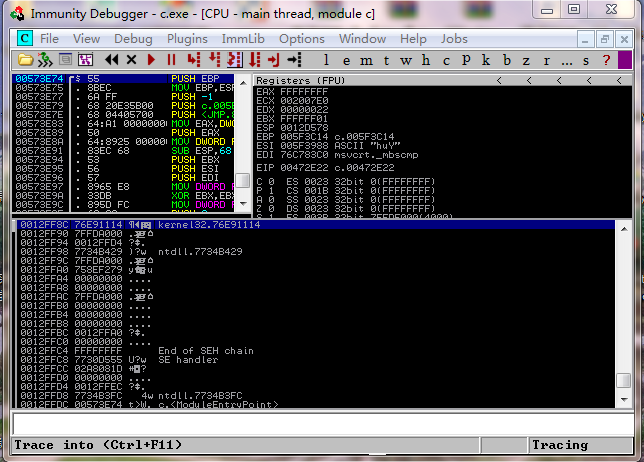Open the Jobs menu
This screenshot has height=462, width=644.
pos(454,39)
